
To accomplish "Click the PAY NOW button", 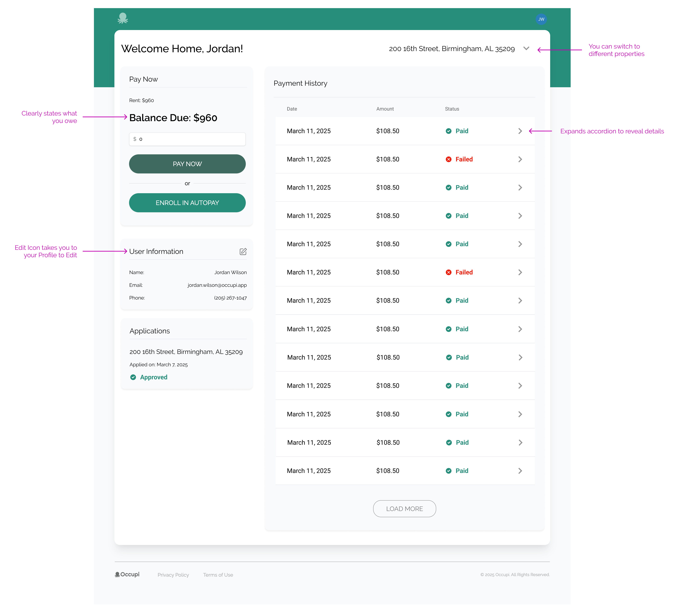I will click(187, 164).
